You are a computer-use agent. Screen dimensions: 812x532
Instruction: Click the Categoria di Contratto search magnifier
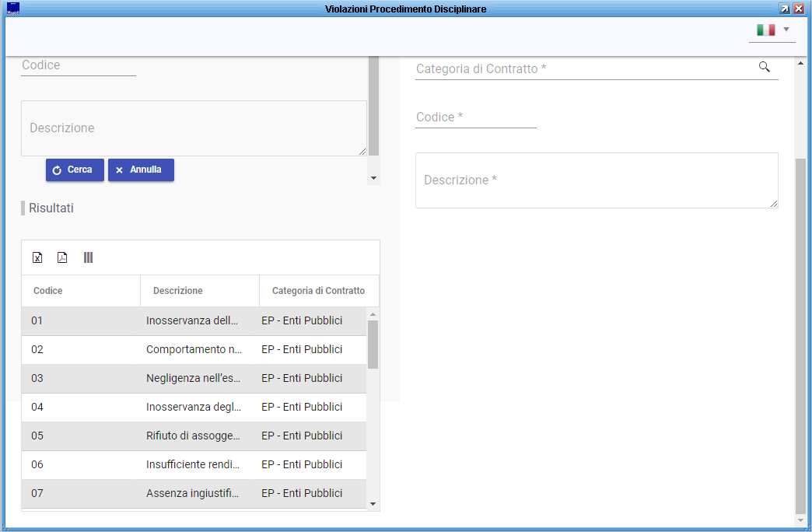pyautogui.click(x=764, y=68)
